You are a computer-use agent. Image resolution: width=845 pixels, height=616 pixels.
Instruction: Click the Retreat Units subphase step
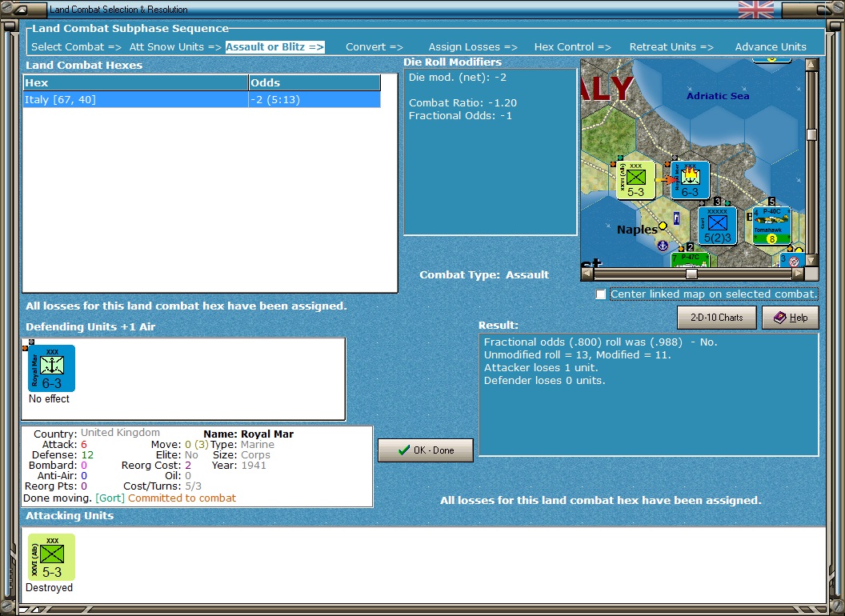coord(671,47)
